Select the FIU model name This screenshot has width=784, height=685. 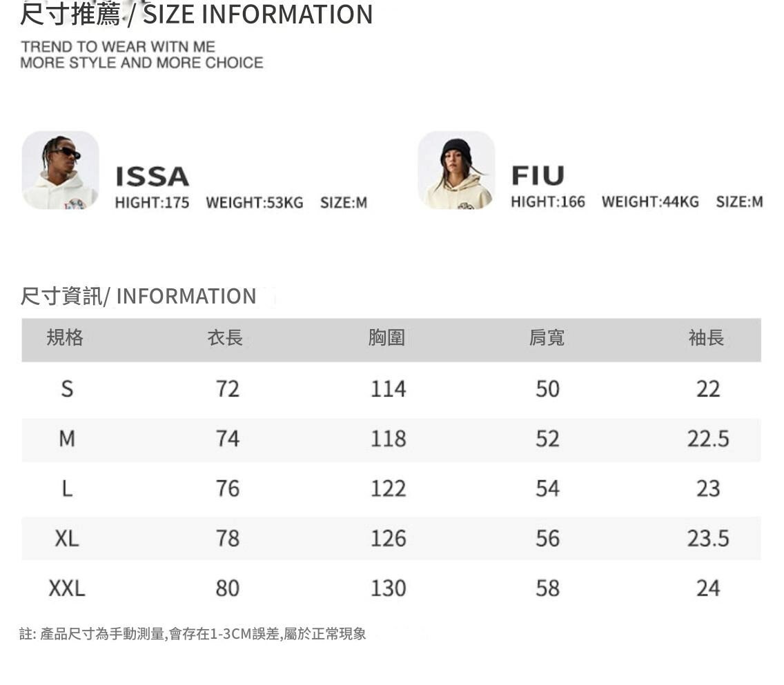coord(538,176)
